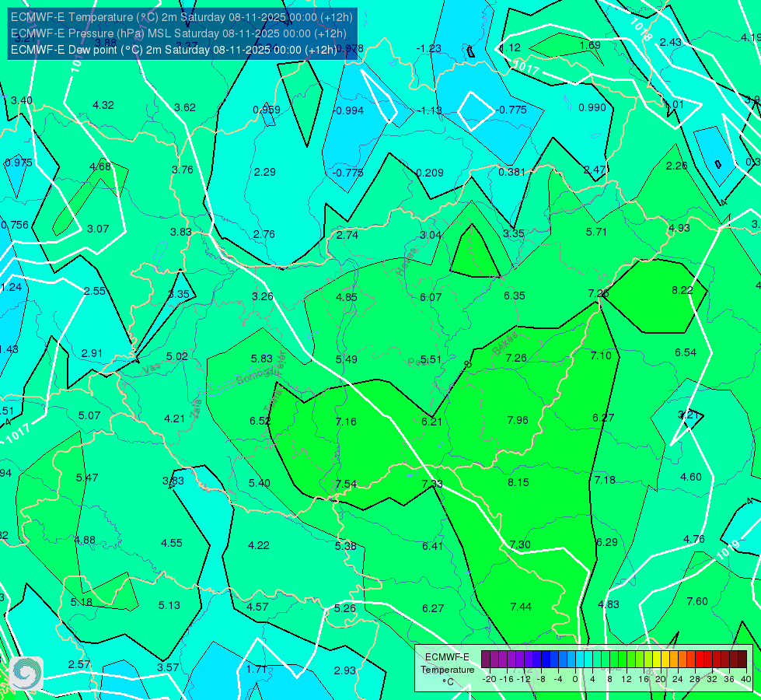761x700 pixels.
Task: Click the 5.51 temperature value
Action: (431, 359)
